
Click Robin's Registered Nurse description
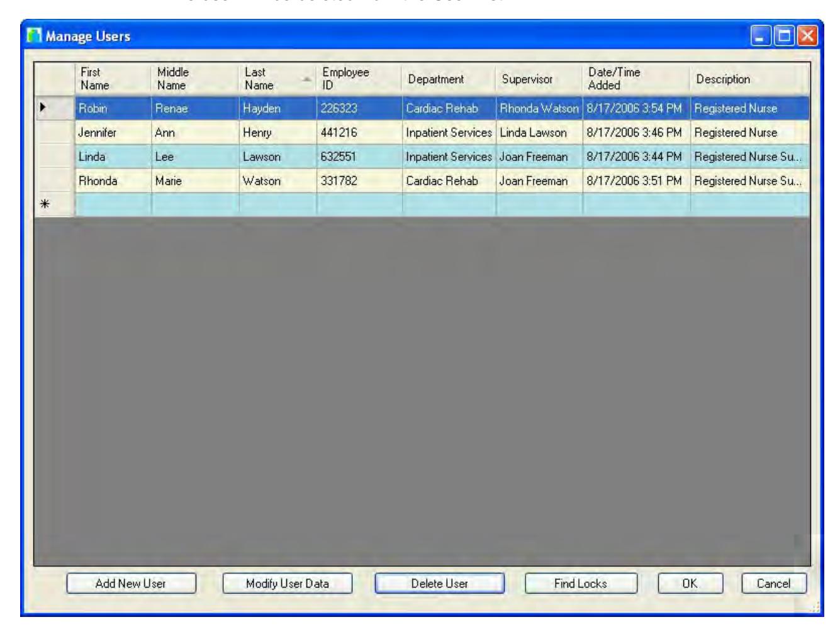750,108
